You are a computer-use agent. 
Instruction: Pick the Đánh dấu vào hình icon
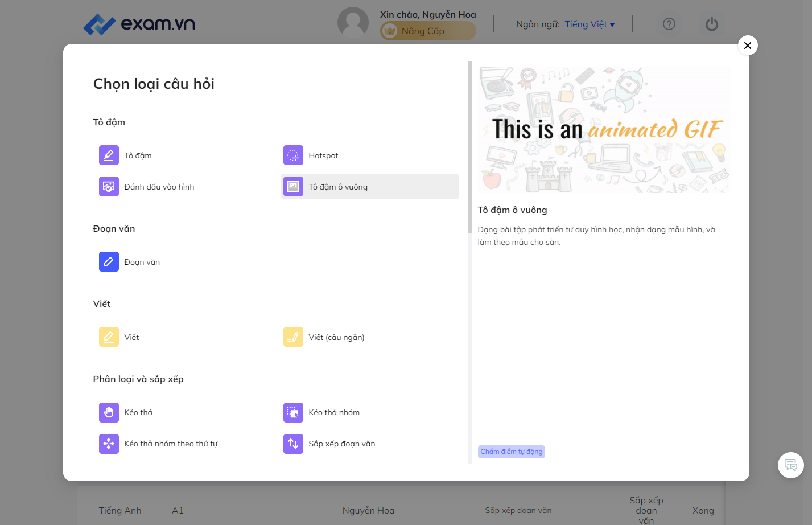[x=109, y=186]
